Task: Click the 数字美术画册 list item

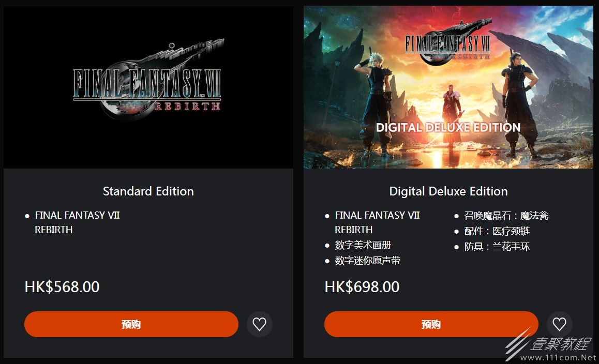Action: [x=363, y=245]
